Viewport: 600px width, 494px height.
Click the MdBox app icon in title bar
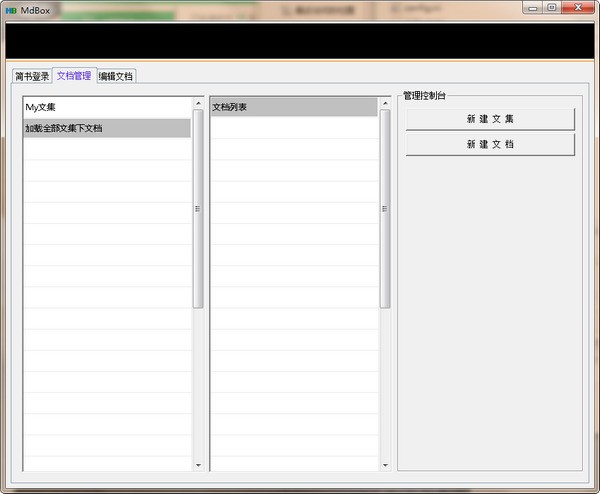click(11, 11)
